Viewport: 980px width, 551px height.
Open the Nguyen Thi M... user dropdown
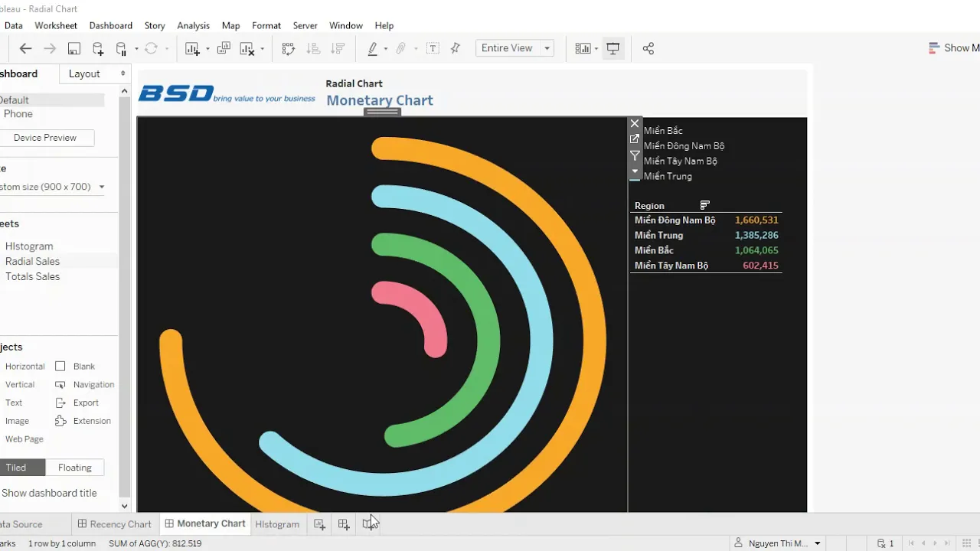click(x=817, y=543)
